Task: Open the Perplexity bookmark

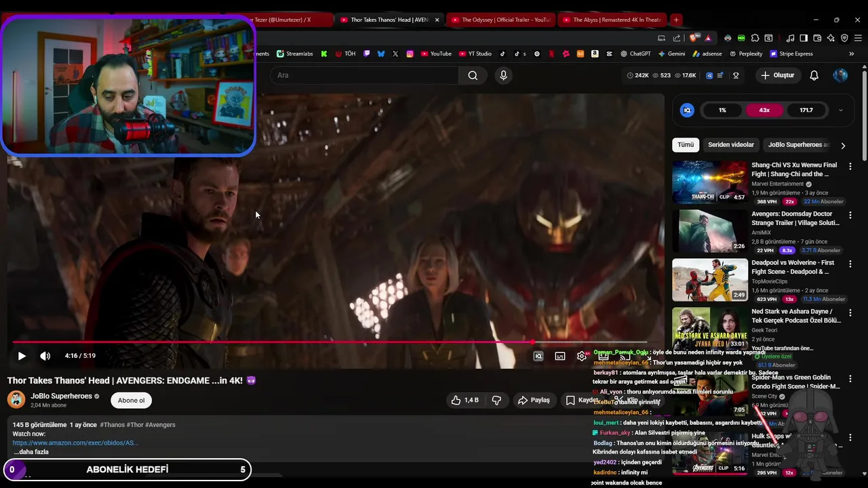Action: pyautogui.click(x=745, y=54)
